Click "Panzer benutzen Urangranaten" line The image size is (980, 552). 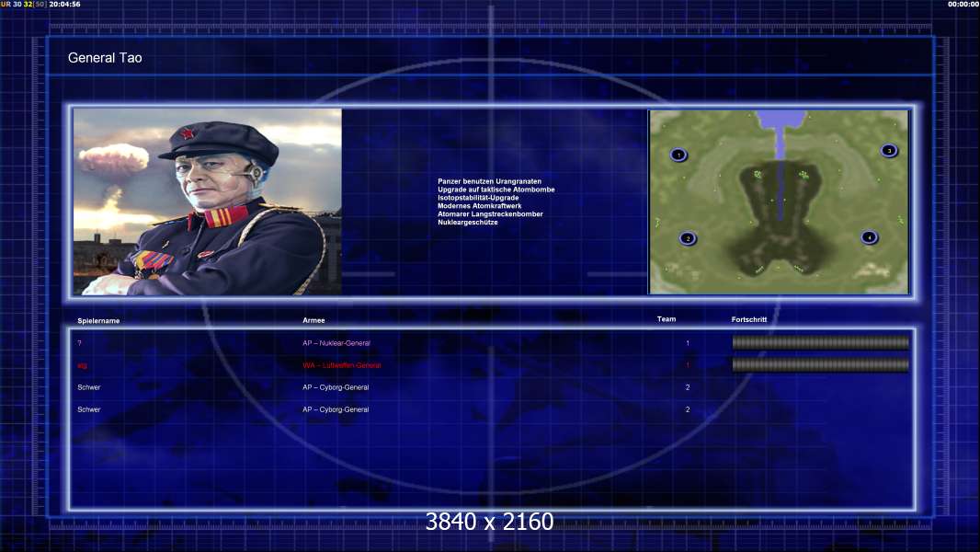point(489,181)
